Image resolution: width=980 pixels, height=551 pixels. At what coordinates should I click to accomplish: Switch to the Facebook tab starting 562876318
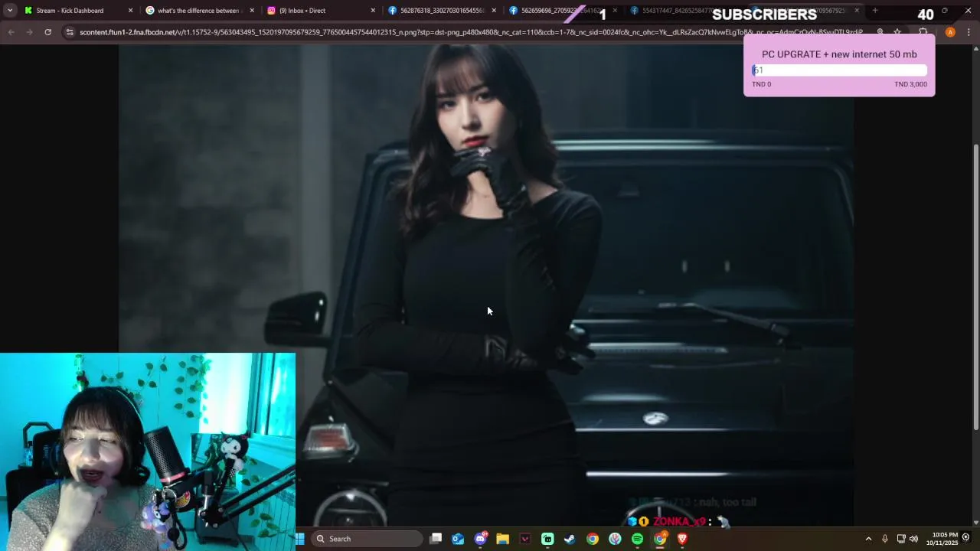coord(443,11)
